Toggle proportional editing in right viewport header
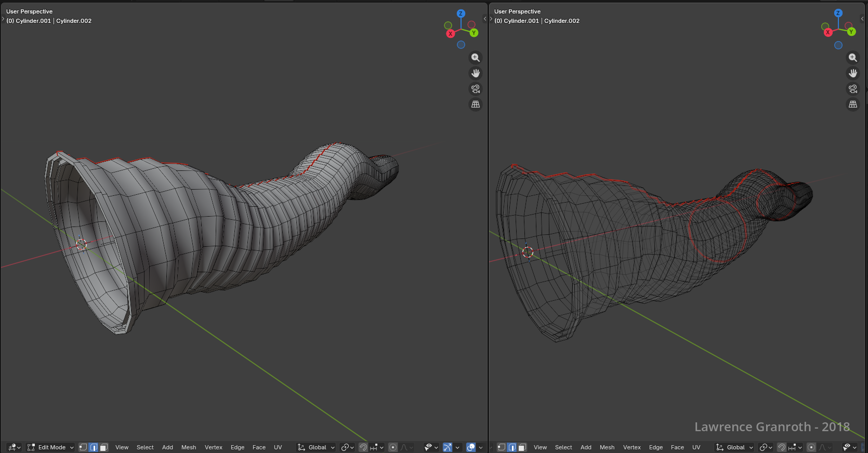 811,447
